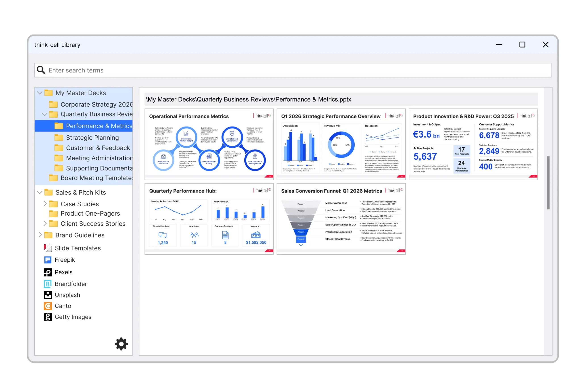Viewport: 586px width, 392px height.
Task: Click the Brand Guidelines folder icon
Action: coord(48,235)
